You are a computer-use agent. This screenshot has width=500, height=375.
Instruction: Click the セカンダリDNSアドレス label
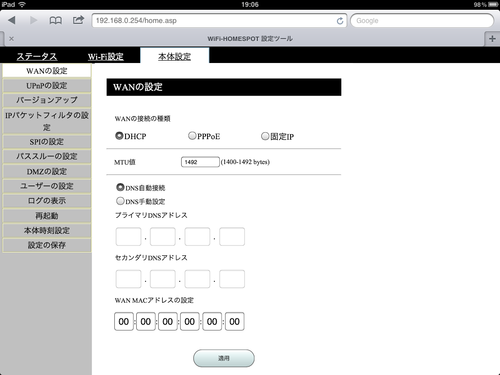pyautogui.click(x=151, y=258)
